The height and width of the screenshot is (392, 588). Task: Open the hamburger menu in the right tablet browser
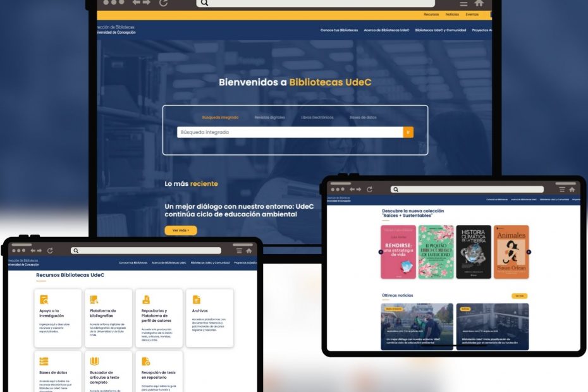561,190
